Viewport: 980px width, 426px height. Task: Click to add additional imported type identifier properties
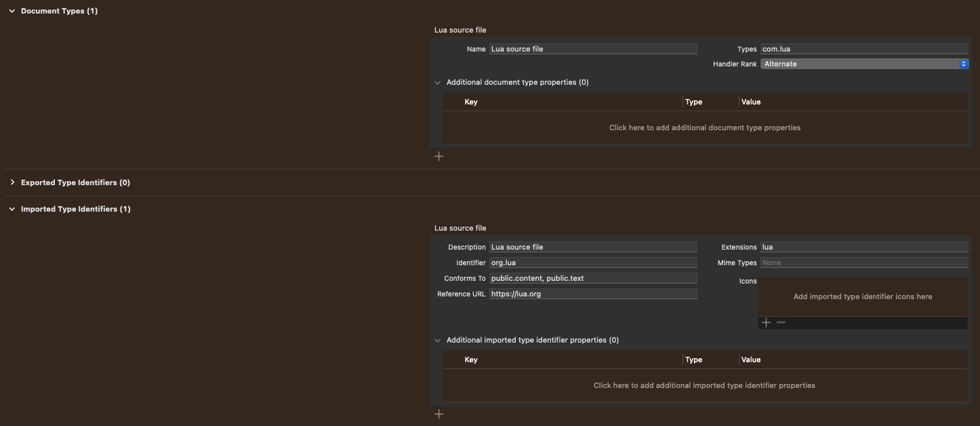coord(705,385)
